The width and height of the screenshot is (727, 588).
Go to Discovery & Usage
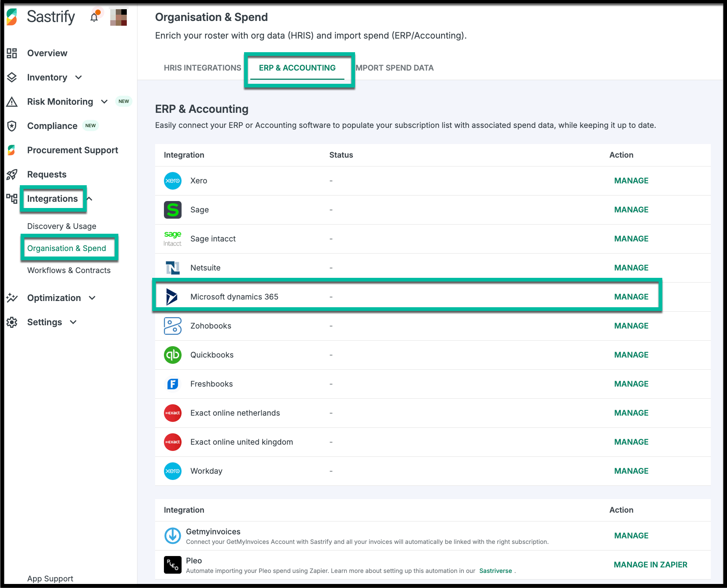pyautogui.click(x=62, y=226)
